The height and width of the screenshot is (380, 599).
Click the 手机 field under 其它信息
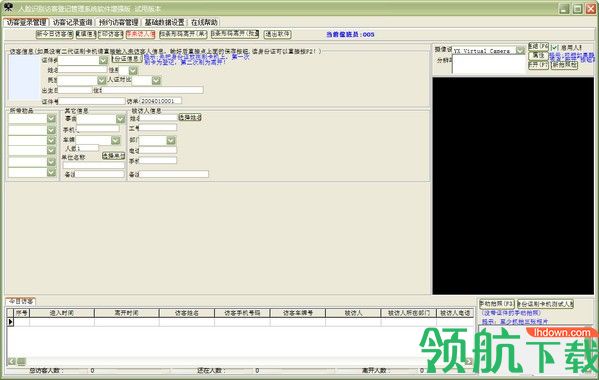[98, 129]
